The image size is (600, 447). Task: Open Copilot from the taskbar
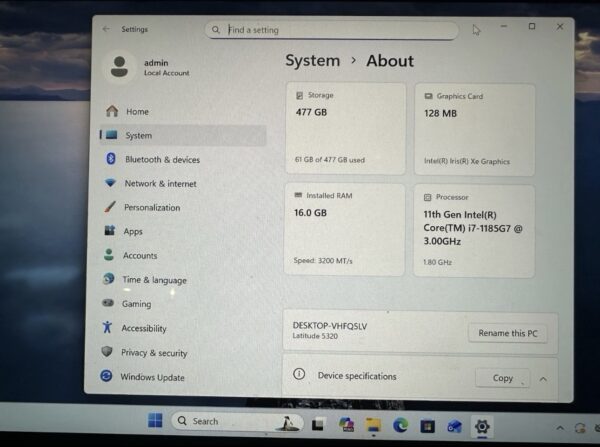point(346,424)
